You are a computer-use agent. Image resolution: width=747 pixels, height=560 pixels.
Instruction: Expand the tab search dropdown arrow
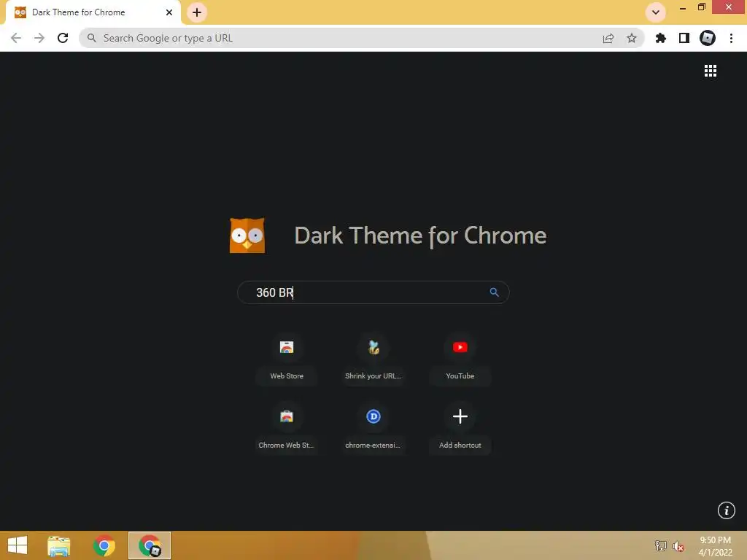(x=656, y=12)
